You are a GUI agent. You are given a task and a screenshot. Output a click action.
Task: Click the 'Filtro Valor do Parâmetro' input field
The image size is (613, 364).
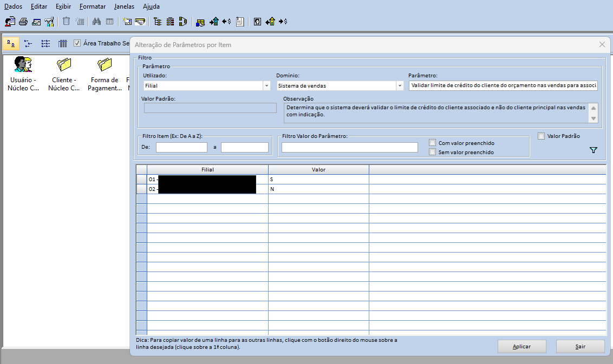(350, 147)
